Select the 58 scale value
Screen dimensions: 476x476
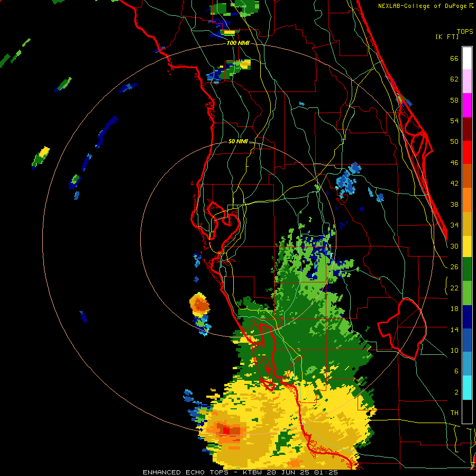tap(454, 100)
